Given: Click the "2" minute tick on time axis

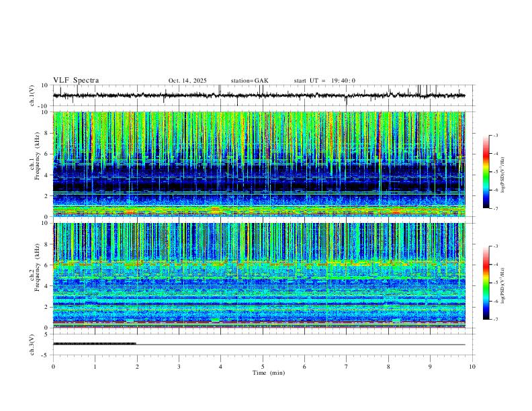Looking at the screenshot, I should coord(137,367).
